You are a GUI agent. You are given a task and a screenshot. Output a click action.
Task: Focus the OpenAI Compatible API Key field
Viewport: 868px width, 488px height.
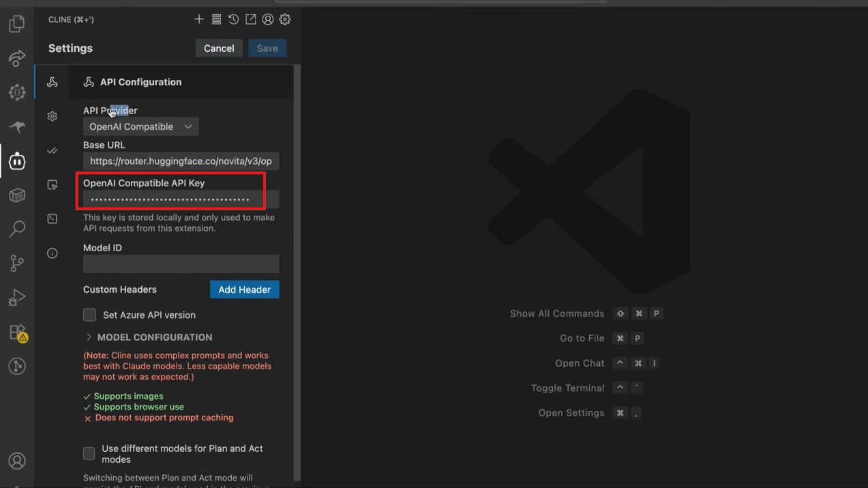pyautogui.click(x=181, y=199)
